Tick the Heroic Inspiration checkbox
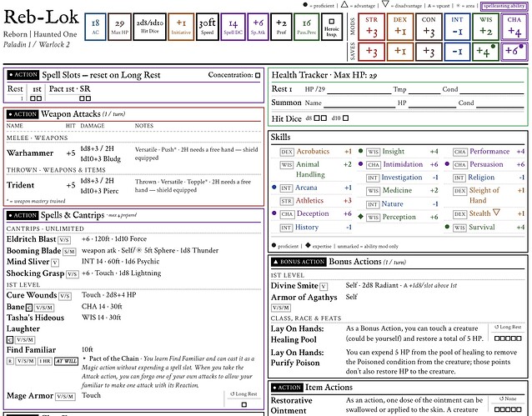This screenshot has width=532, height=416. (x=332, y=22)
